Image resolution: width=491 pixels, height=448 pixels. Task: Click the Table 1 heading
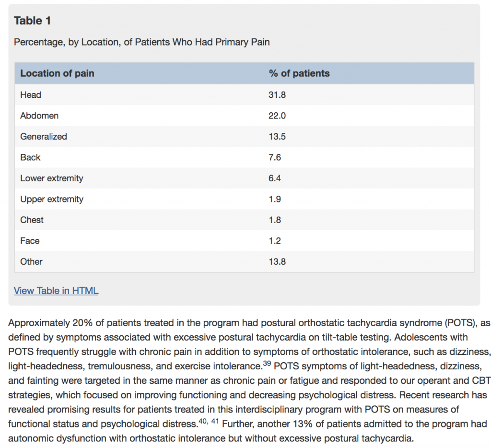coord(32,21)
